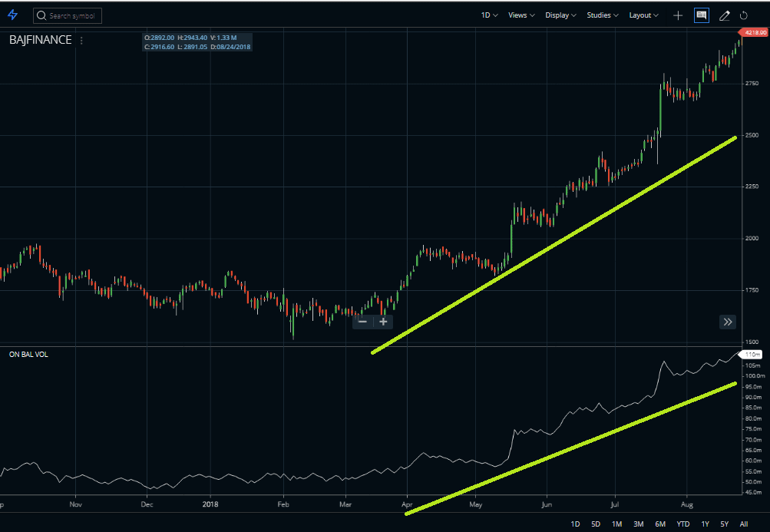
Task: Click the Jul time axis label
Action: 614,504
